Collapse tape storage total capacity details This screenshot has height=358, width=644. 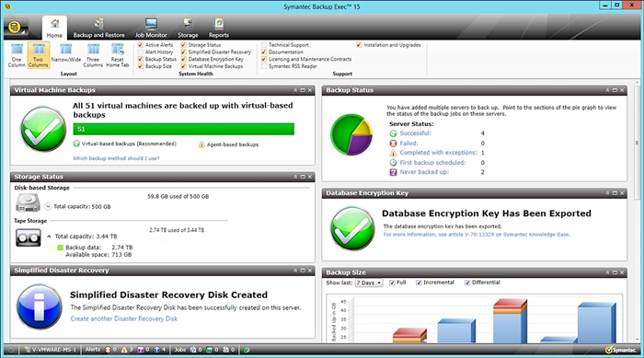click(x=49, y=237)
